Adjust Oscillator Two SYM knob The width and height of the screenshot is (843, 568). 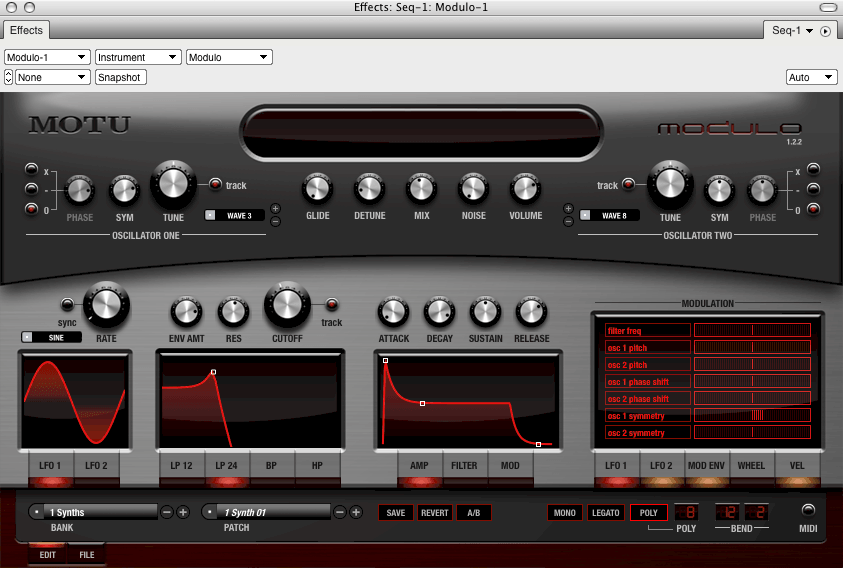[x=719, y=191]
